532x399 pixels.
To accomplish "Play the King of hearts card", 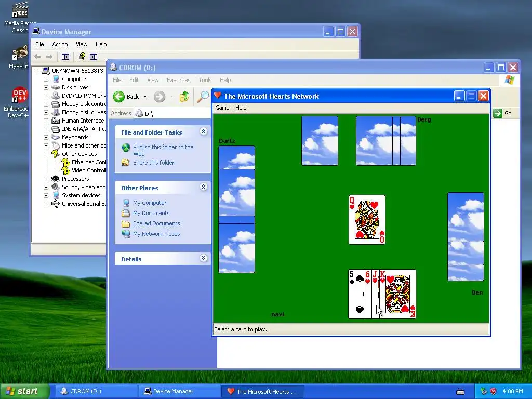I will click(397, 294).
